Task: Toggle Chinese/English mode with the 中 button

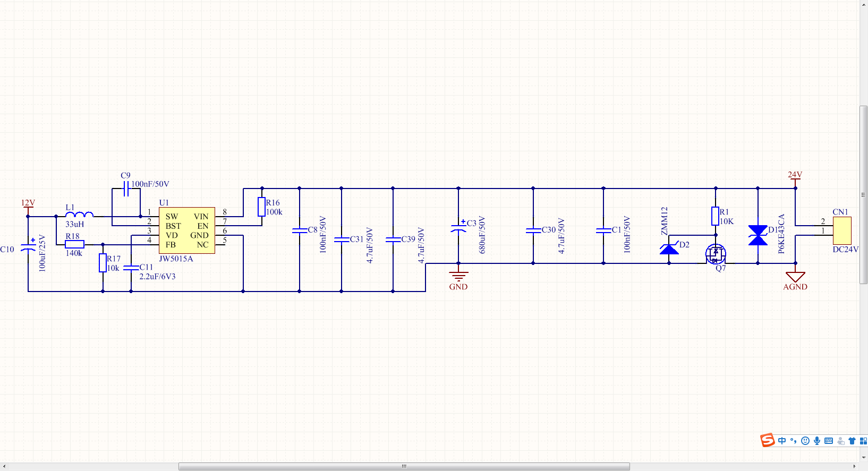Action: pyautogui.click(x=782, y=441)
